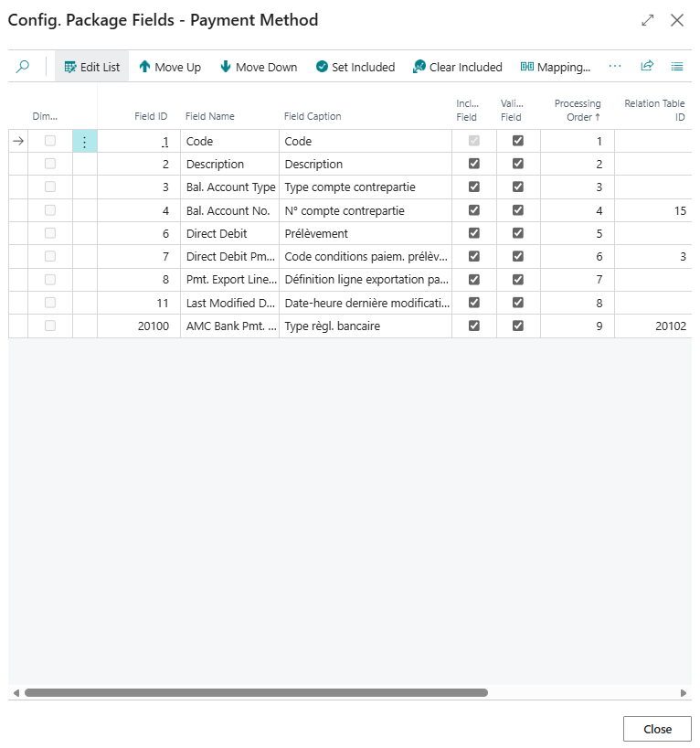The height and width of the screenshot is (748, 700).
Task: Toggle the list view icon
Action: click(x=676, y=67)
